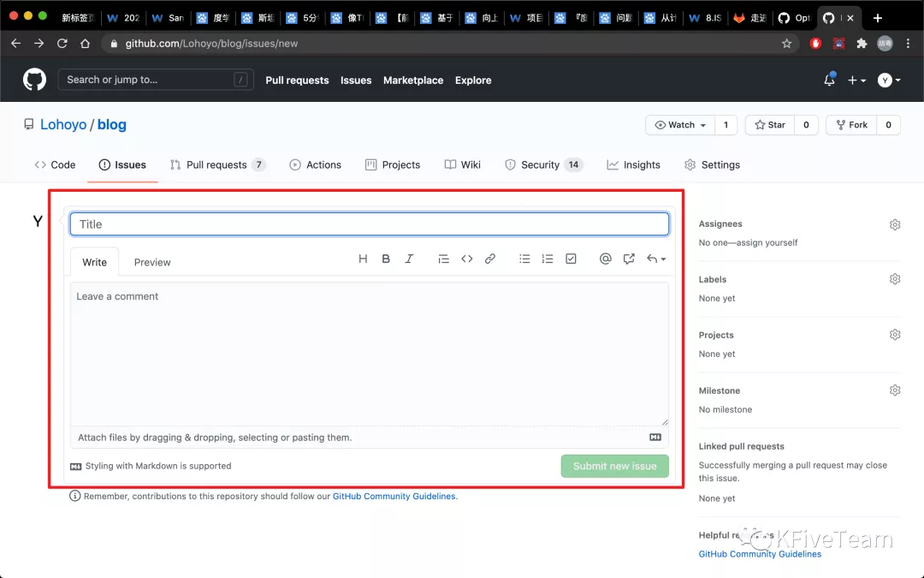Viewport: 924px width, 578px height.
Task: Open the repository Settings tab
Action: click(712, 165)
